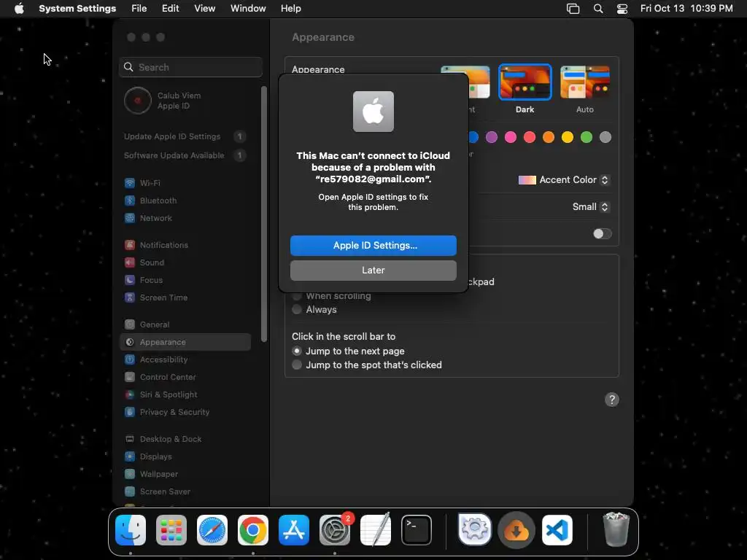Launch Finder from the Dock

point(131,530)
